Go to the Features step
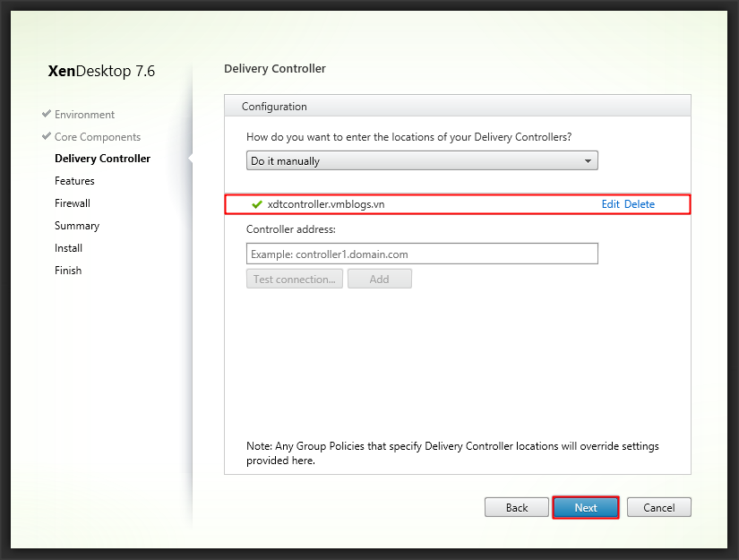Image resolution: width=739 pixels, height=560 pixels. click(x=74, y=181)
